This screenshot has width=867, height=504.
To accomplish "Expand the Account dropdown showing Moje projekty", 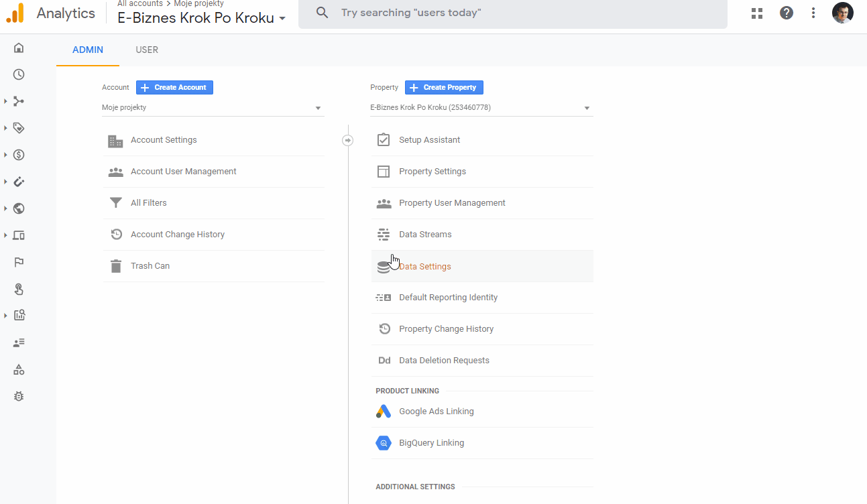I will 213,108.
